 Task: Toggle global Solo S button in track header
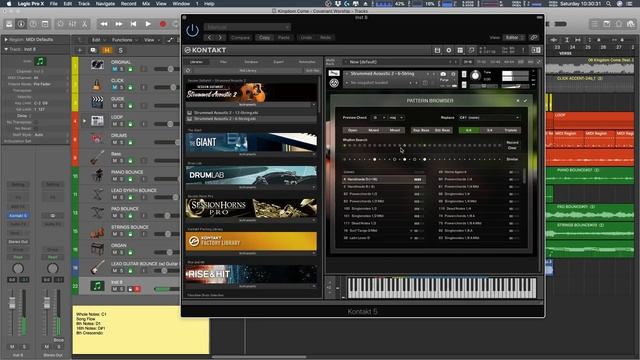point(120,50)
